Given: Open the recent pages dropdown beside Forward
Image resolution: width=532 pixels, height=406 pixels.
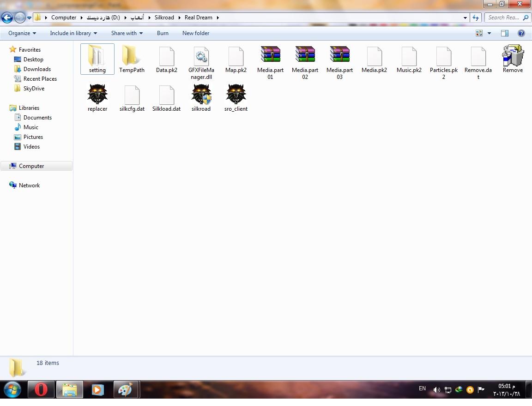Looking at the screenshot, I should (x=29, y=18).
